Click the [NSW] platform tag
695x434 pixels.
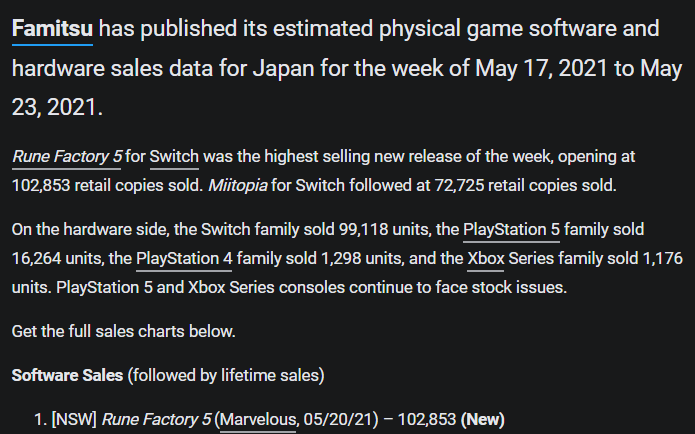tap(74, 419)
